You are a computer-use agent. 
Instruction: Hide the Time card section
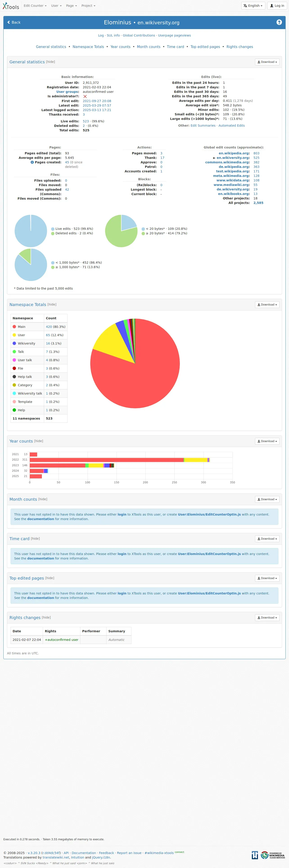click(35, 539)
